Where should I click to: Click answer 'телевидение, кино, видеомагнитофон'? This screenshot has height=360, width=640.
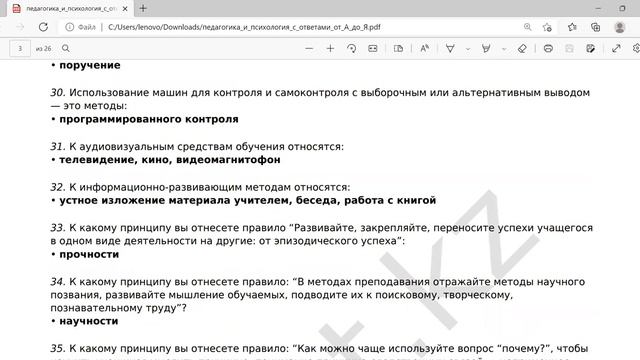(170, 160)
